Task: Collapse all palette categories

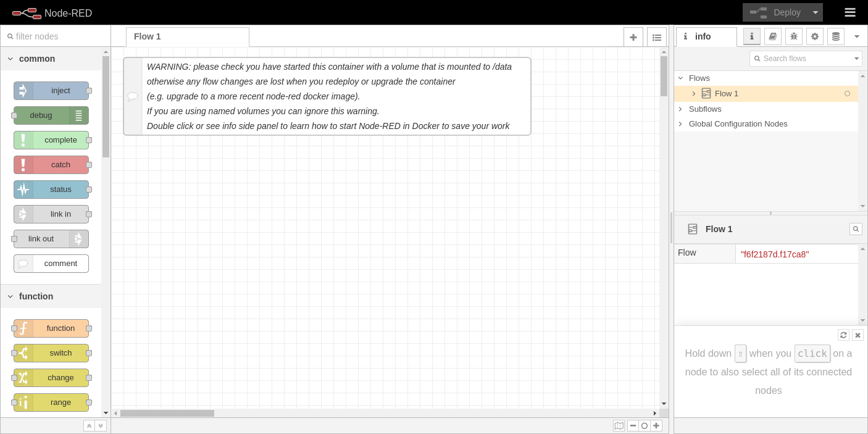Action: [90, 426]
